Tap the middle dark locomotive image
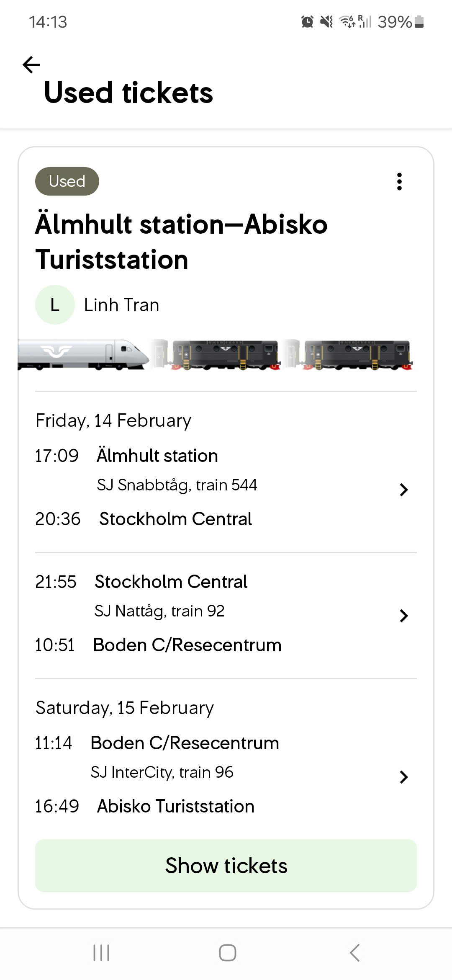The width and height of the screenshot is (452, 980). [x=226, y=355]
